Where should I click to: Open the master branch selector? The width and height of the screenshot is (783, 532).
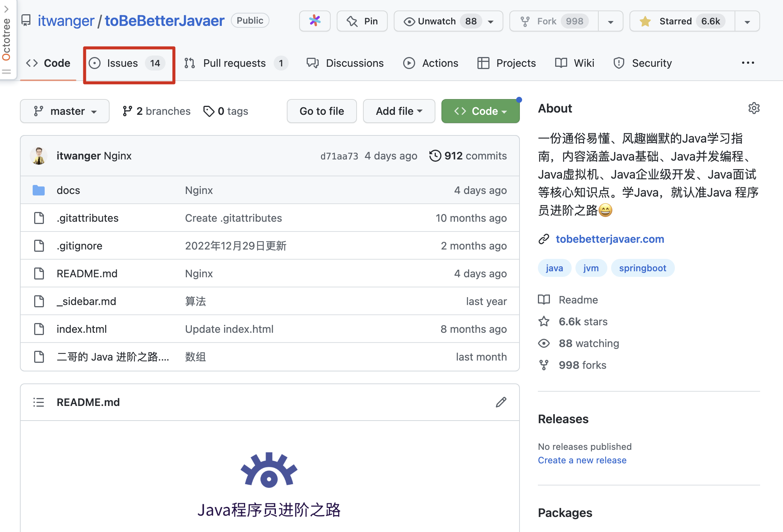65,111
